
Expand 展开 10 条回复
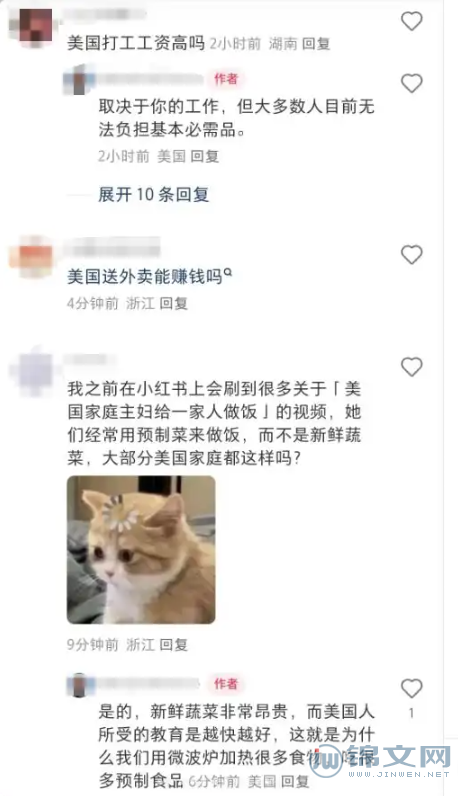[x=153, y=194]
